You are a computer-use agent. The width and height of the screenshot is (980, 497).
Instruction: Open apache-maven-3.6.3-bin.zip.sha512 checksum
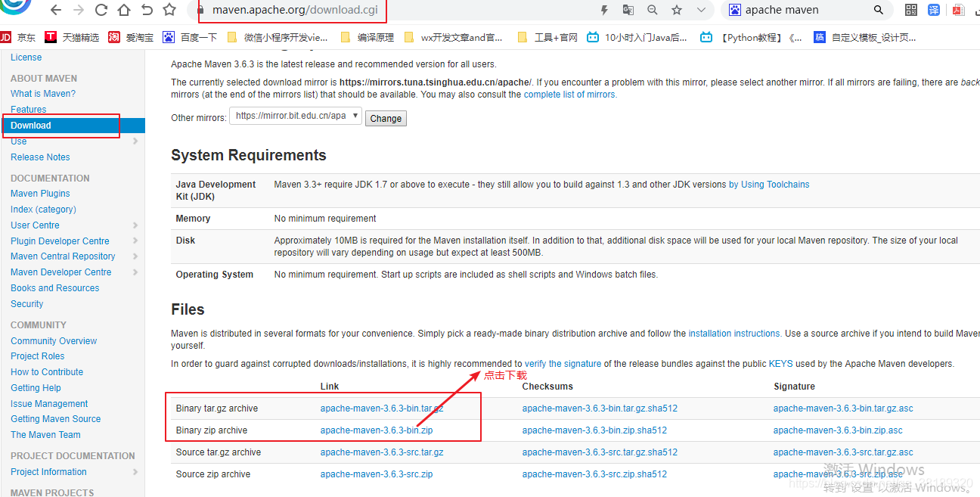(594, 430)
